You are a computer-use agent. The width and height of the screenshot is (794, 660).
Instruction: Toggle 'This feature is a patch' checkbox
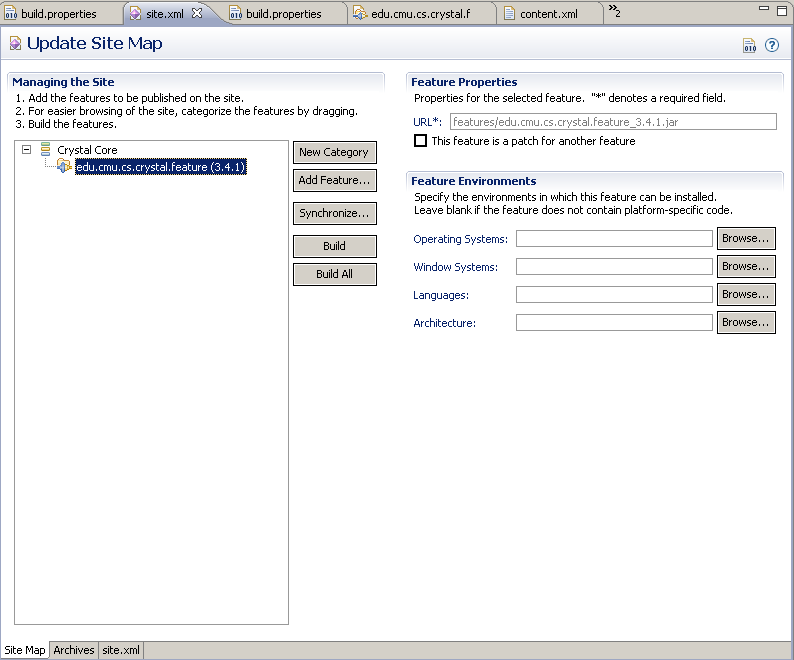pos(420,140)
